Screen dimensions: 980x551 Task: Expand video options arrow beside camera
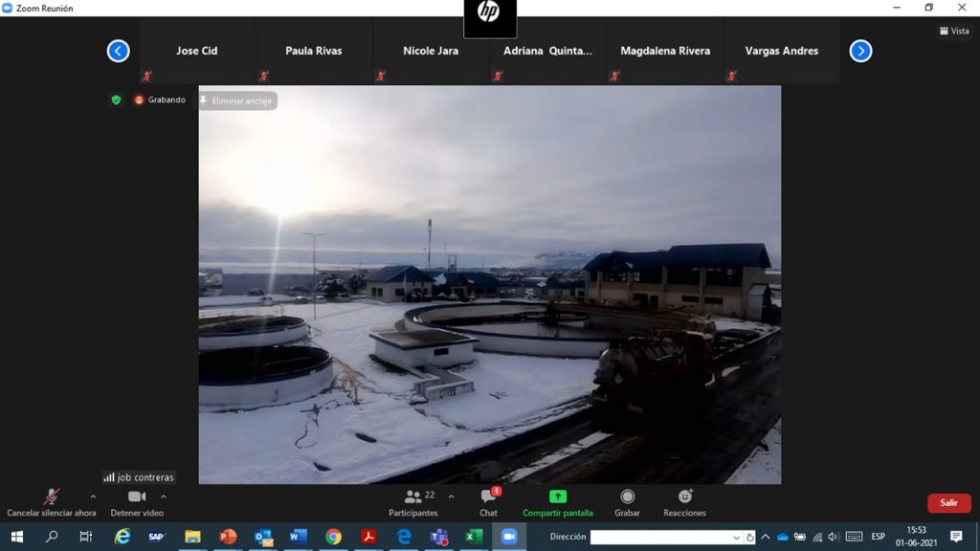(164, 496)
